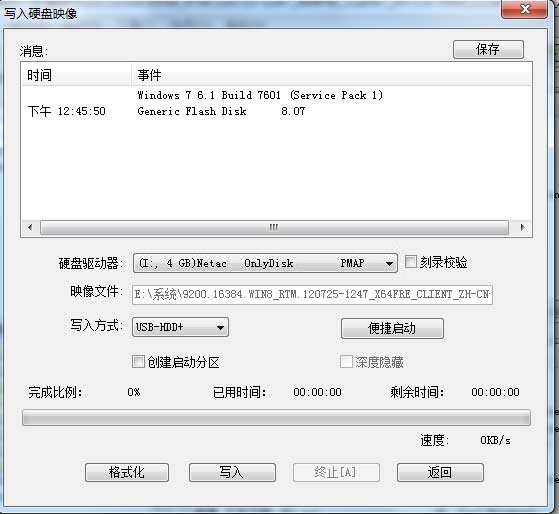Toggle the 深度隐藏 checkbox

[x=346, y=362]
